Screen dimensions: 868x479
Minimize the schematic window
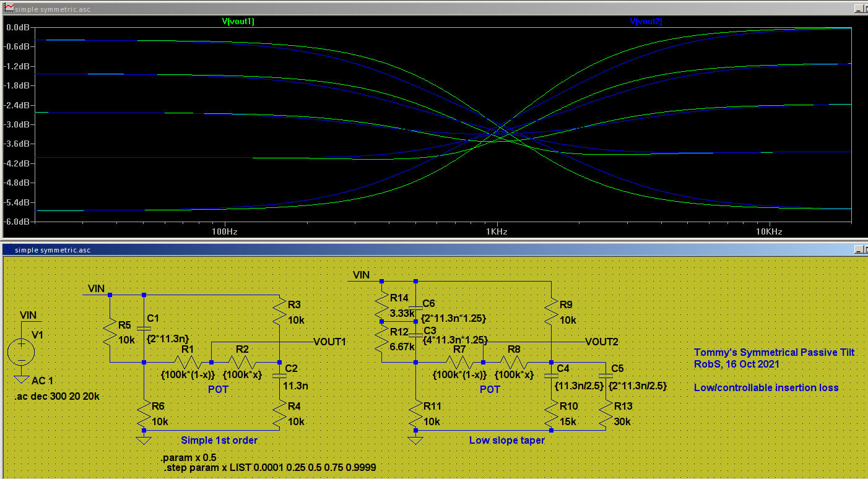coord(859,249)
